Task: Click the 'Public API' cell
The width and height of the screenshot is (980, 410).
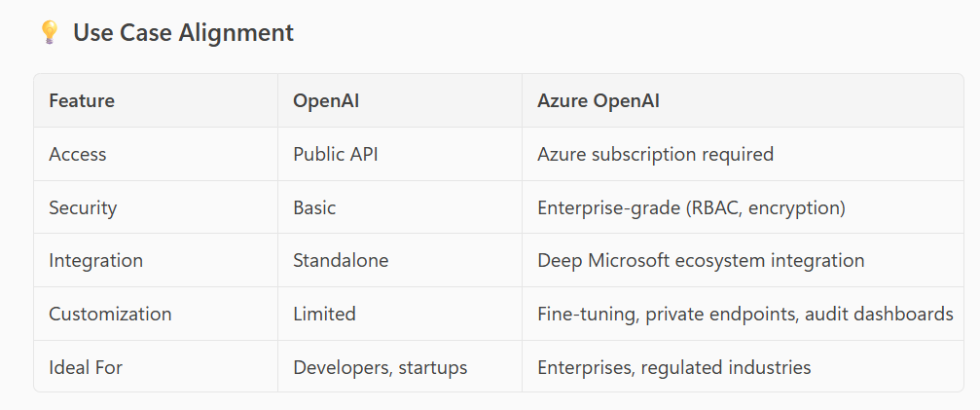Action: [x=333, y=154]
